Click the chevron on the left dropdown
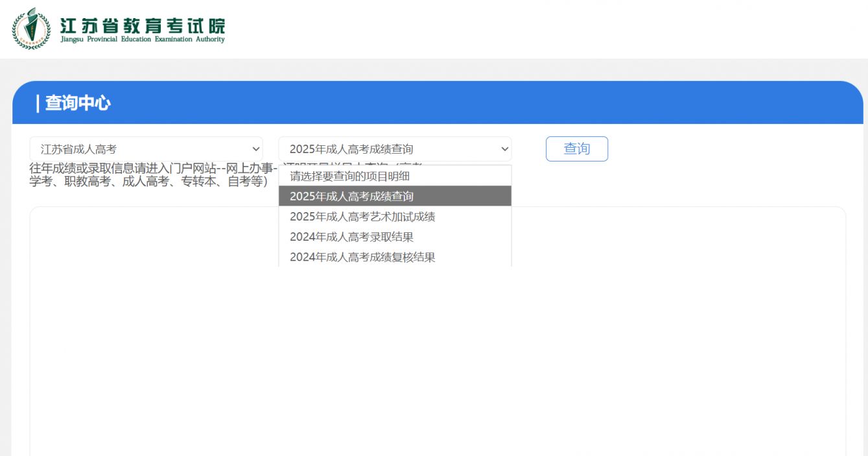Viewport: 868px width, 456px height. [x=255, y=149]
